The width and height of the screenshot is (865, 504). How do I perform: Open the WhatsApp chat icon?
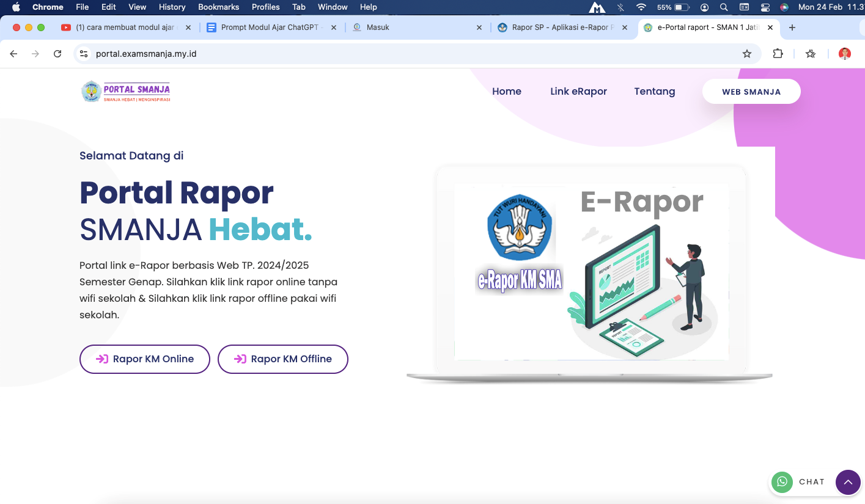click(782, 482)
